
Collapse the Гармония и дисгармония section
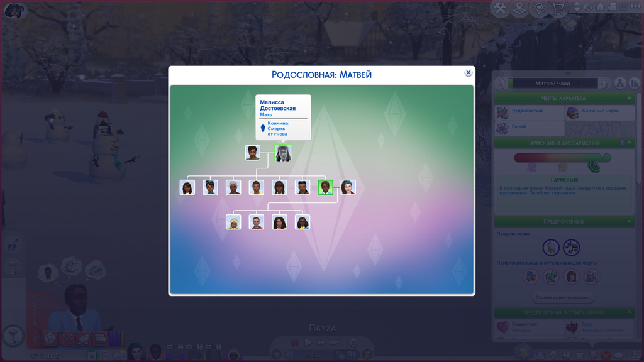click(630, 143)
